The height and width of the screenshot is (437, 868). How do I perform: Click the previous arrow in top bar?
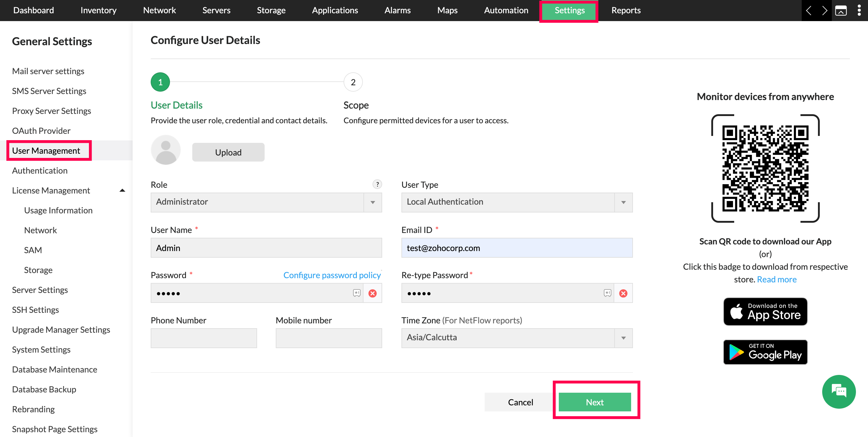pos(809,11)
